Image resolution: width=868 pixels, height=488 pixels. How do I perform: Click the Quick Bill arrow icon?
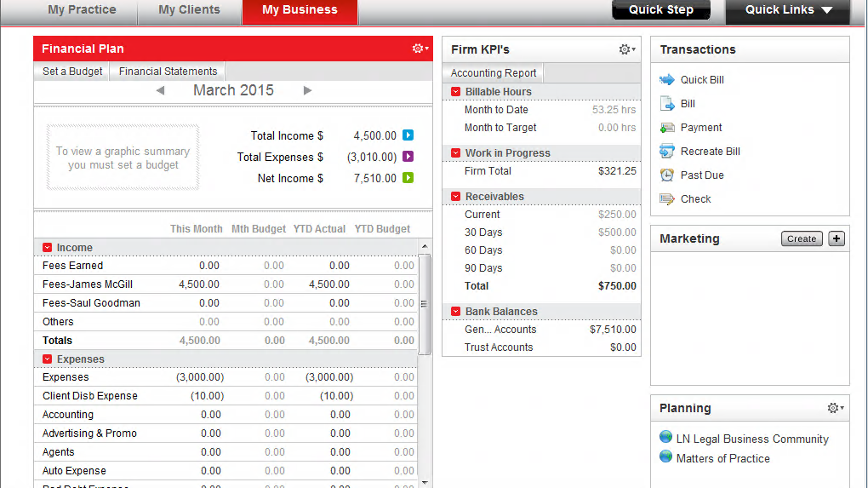click(x=667, y=80)
